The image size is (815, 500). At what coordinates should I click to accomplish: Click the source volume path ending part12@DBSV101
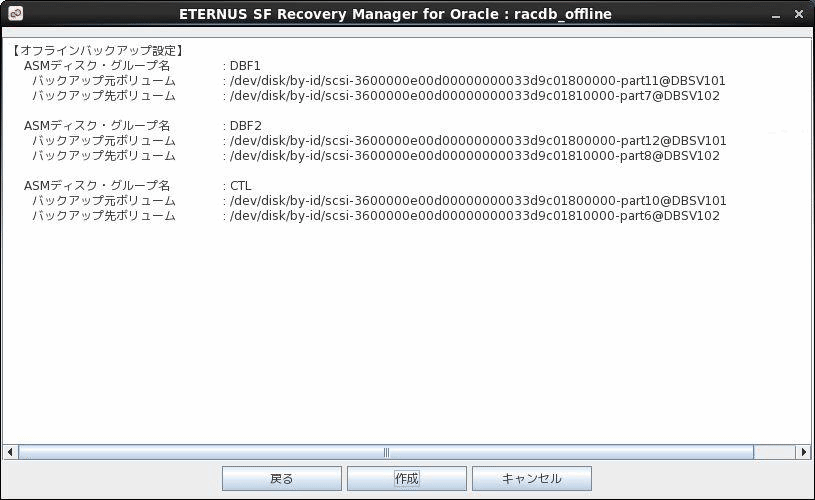coord(478,141)
